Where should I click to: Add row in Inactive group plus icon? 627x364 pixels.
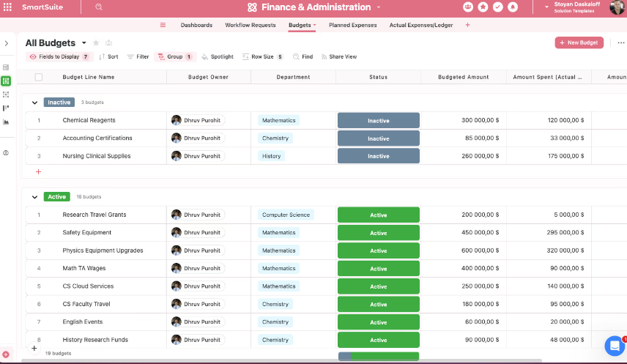[38, 171]
